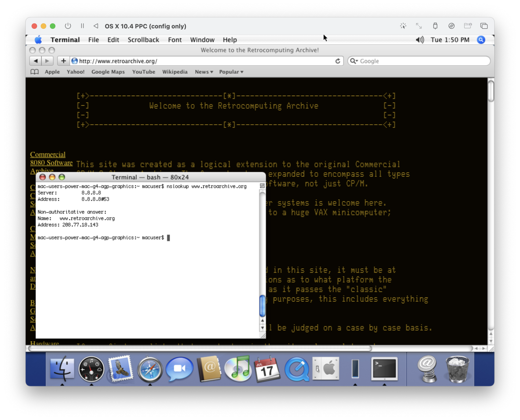Click the Add bookmark plus button
This screenshot has width=520, height=420.
pyautogui.click(x=63, y=61)
